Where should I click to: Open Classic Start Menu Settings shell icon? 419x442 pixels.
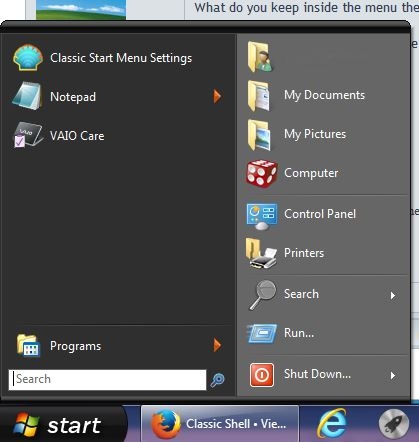tap(28, 58)
